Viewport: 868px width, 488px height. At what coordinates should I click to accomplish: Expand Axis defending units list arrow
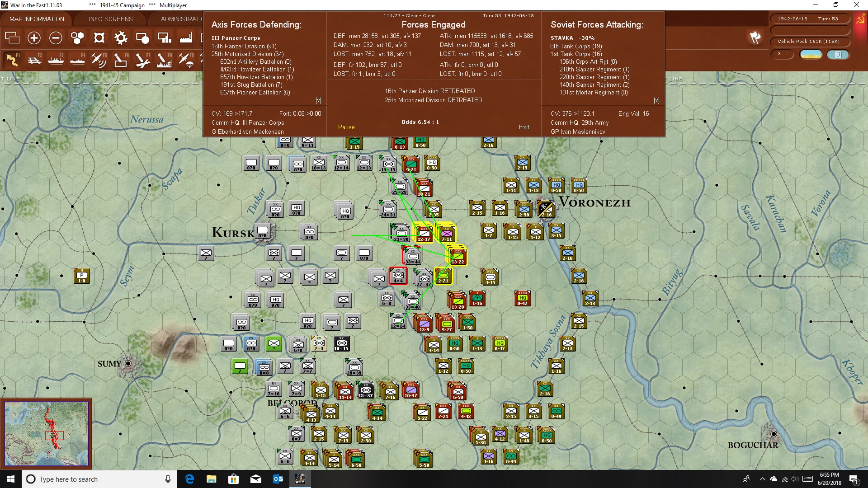point(318,100)
